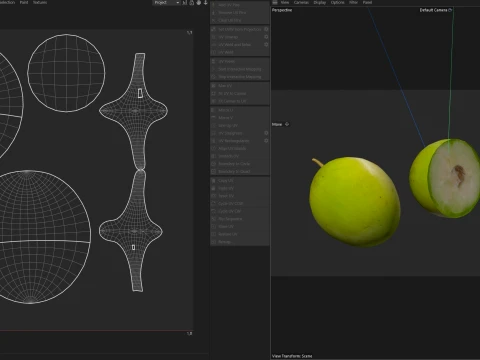Image resolution: width=480 pixels, height=360 pixels.
Task: Click the UV Straighten icon
Action: pos(214,133)
